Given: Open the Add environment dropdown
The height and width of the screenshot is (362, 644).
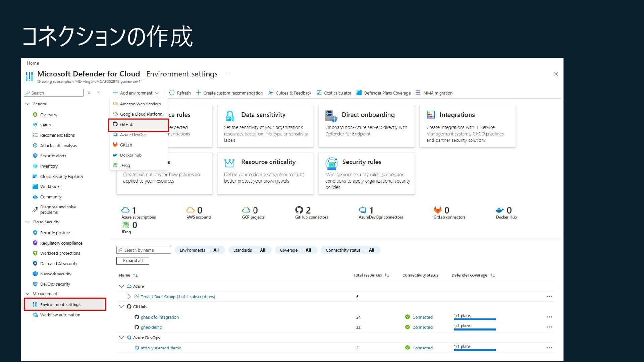Looking at the screenshot, I should pos(136,93).
